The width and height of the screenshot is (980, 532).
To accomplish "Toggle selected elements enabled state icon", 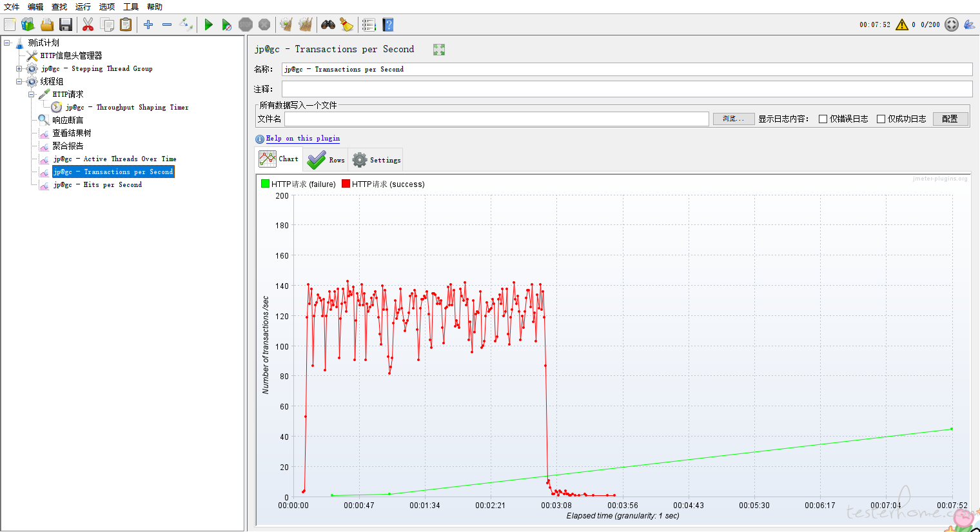I will pos(186,25).
